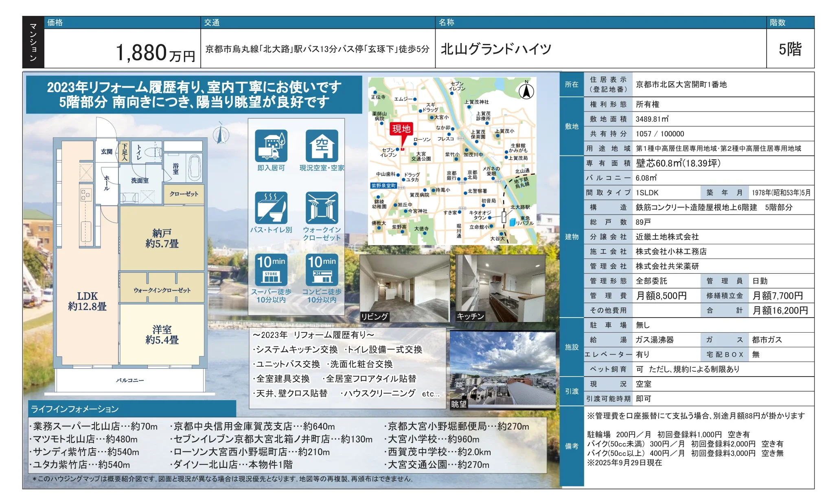Click the 納戸 約5.7畳 room
The width and height of the screenshot is (837, 504).
(162, 239)
